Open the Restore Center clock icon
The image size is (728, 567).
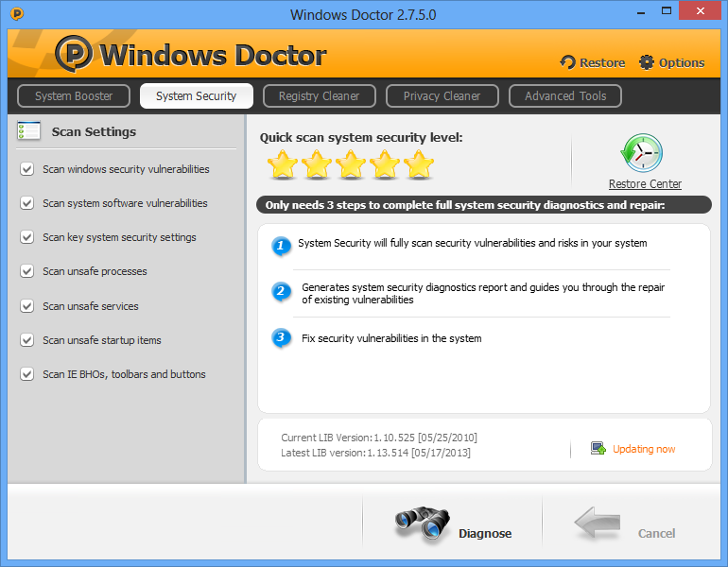(x=643, y=153)
